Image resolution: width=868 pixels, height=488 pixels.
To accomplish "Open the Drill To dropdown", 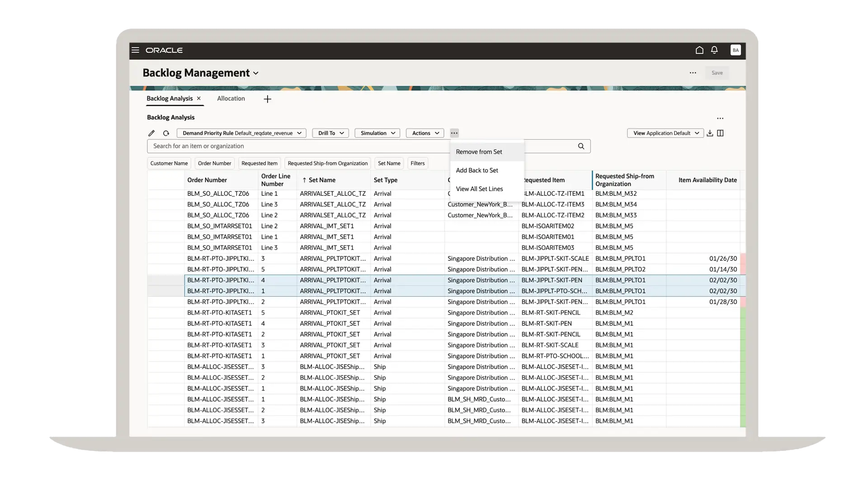I will point(330,133).
